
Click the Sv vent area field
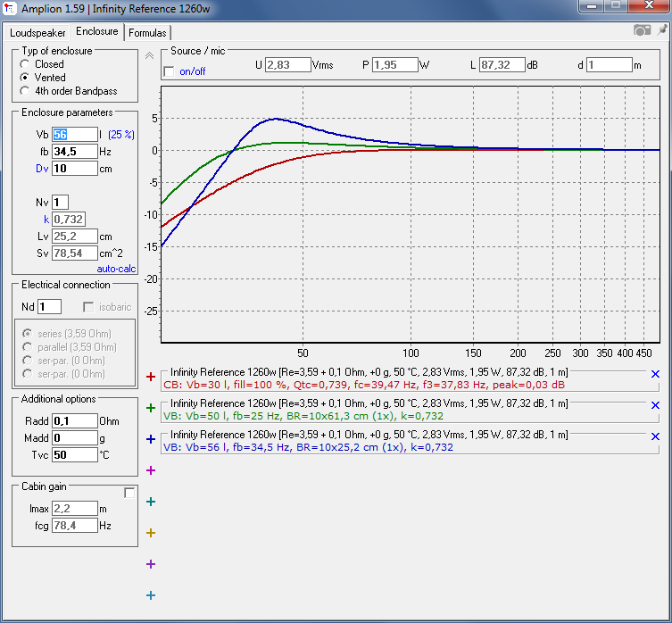pyautogui.click(x=75, y=253)
